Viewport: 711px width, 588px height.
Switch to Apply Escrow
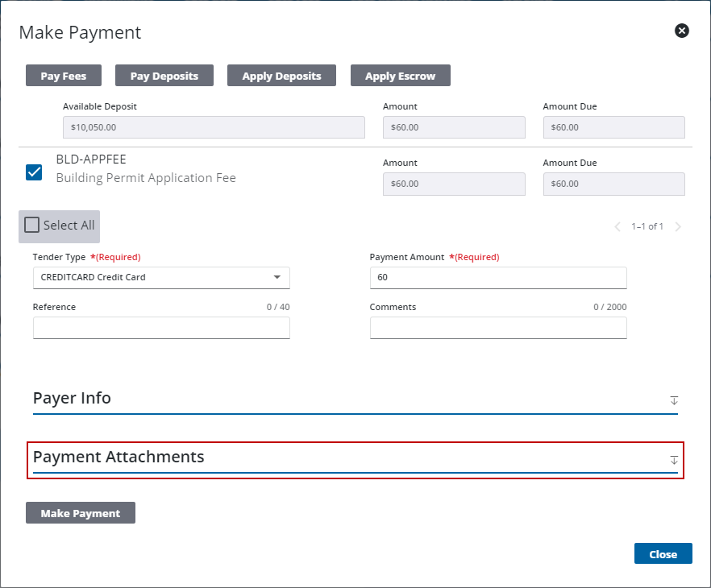click(401, 75)
